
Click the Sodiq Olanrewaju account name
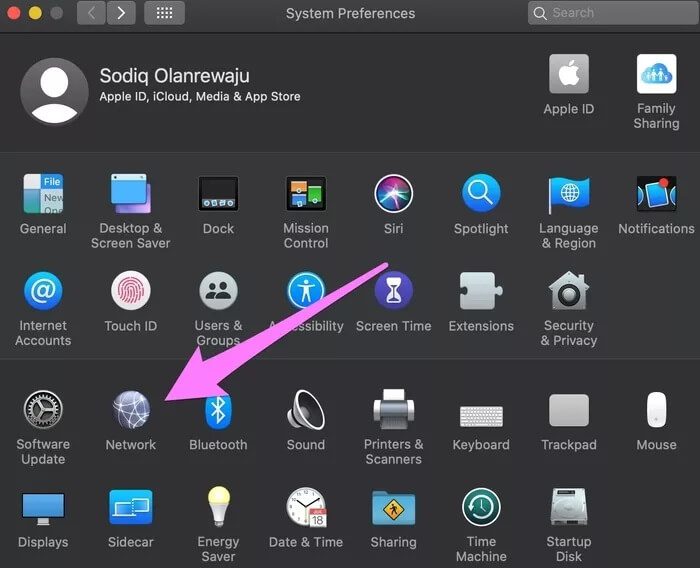coord(175,76)
